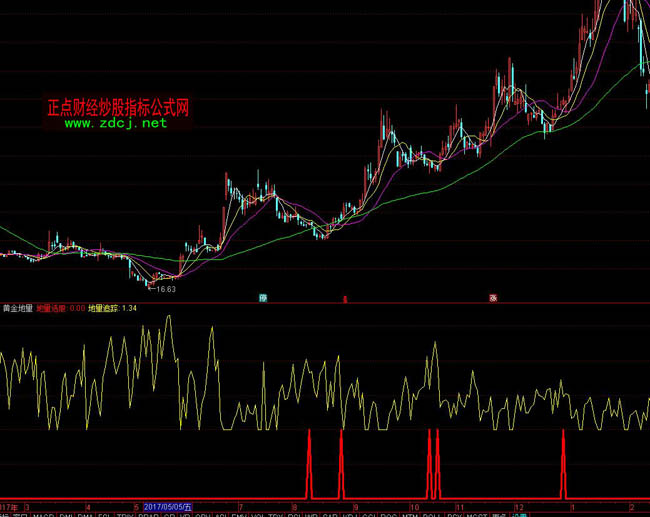The image size is (650, 517).
Task: Click the red 地量选股 value label
Action: pos(61,309)
